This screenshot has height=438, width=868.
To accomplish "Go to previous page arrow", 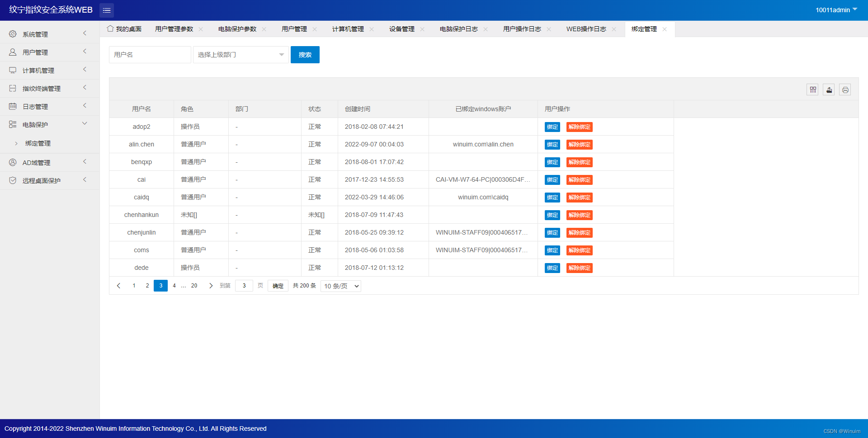I will click(x=119, y=286).
